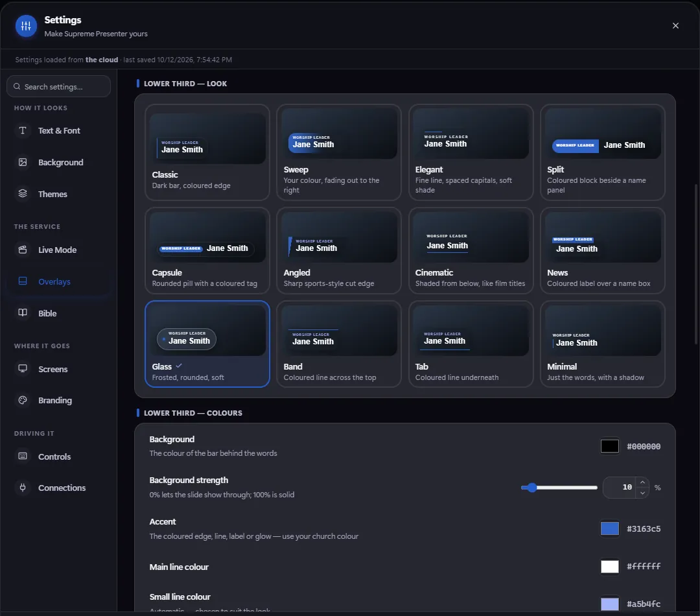The width and height of the screenshot is (700, 616).
Task: Choose the Sweep lower third style
Action: (x=339, y=152)
